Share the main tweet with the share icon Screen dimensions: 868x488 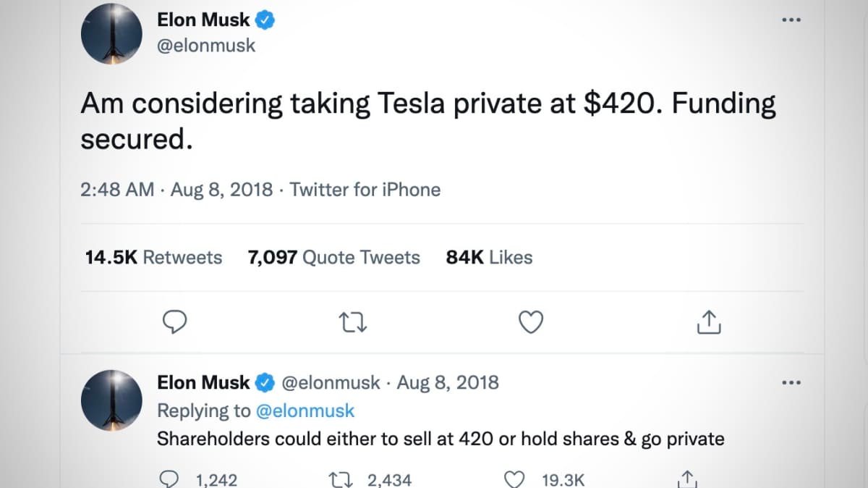[710, 323]
